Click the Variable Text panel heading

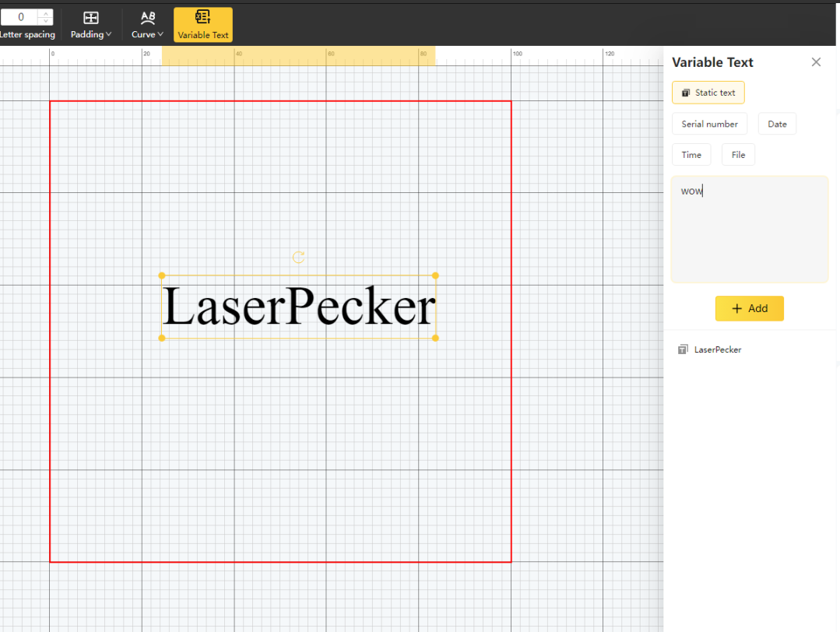click(x=712, y=63)
